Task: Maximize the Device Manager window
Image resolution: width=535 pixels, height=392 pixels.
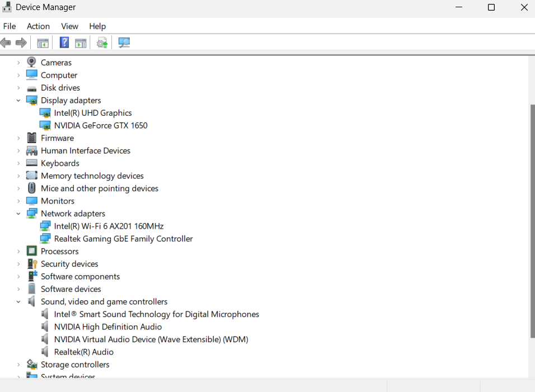Action: pos(491,7)
